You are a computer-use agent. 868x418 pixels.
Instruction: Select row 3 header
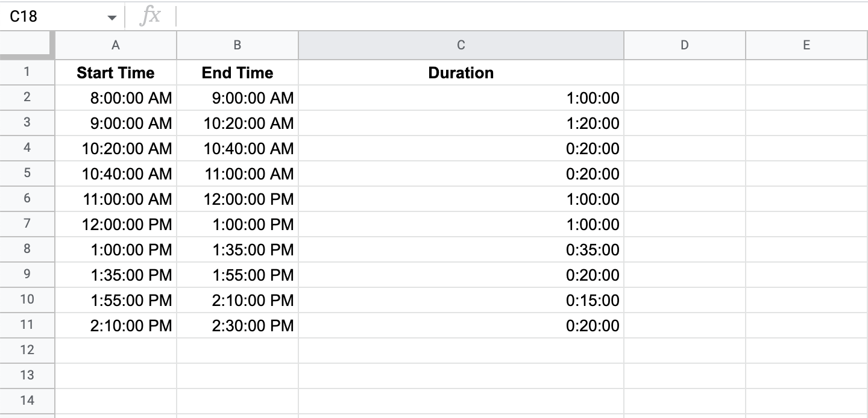pyautogui.click(x=27, y=123)
